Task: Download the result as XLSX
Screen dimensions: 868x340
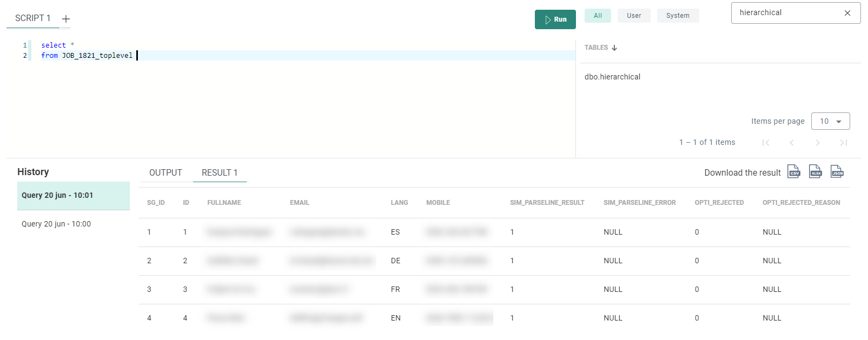Action: coord(815,172)
